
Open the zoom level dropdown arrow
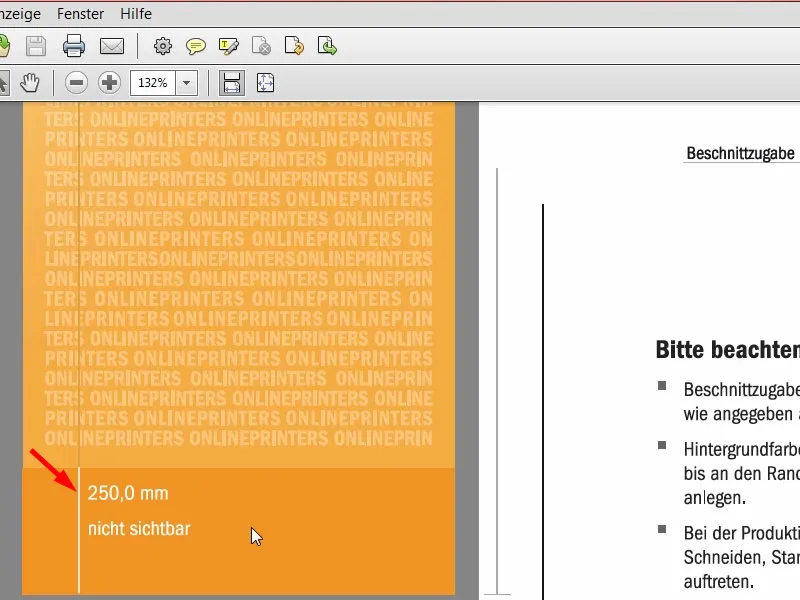point(187,83)
